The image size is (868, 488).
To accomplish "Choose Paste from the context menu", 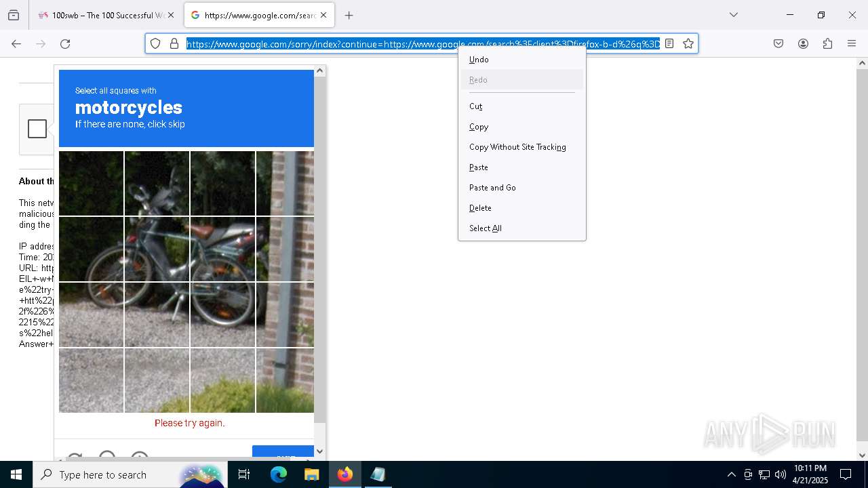I will [521, 167].
